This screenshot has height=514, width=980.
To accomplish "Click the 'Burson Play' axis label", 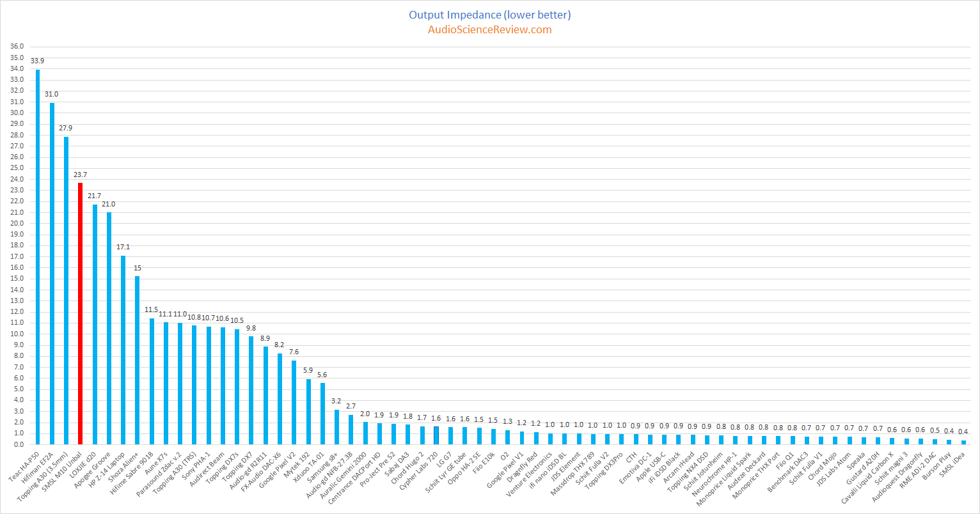I will pyautogui.click(x=935, y=465).
